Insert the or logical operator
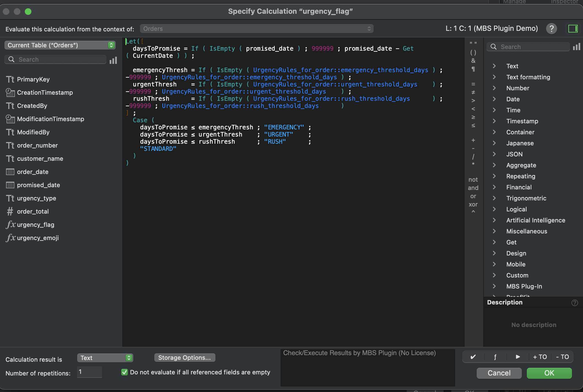The image size is (583, 392). 473,196
